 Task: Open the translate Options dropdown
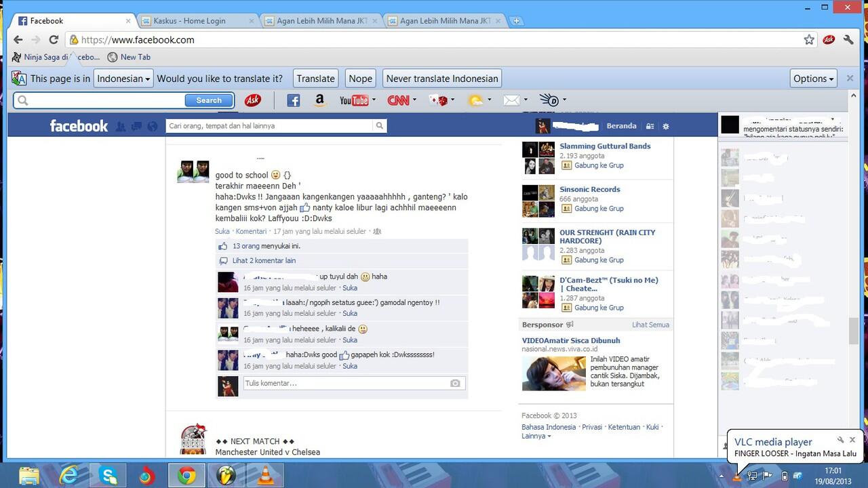(814, 79)
